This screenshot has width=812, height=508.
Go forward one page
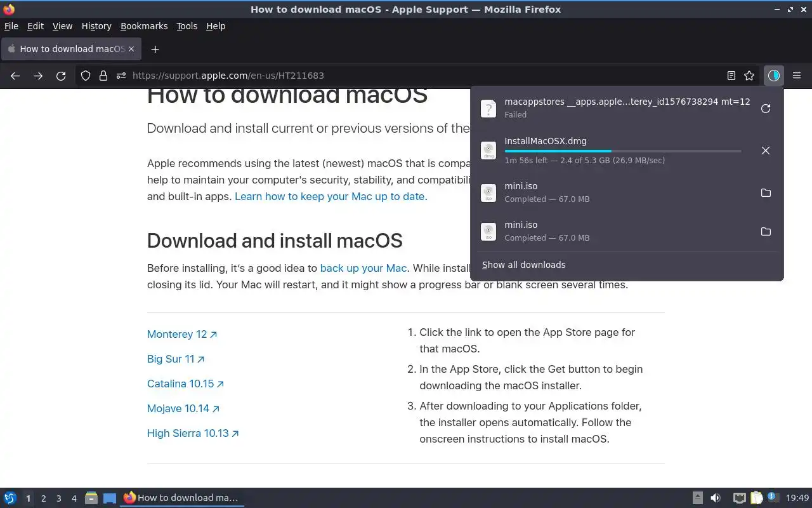38,76
